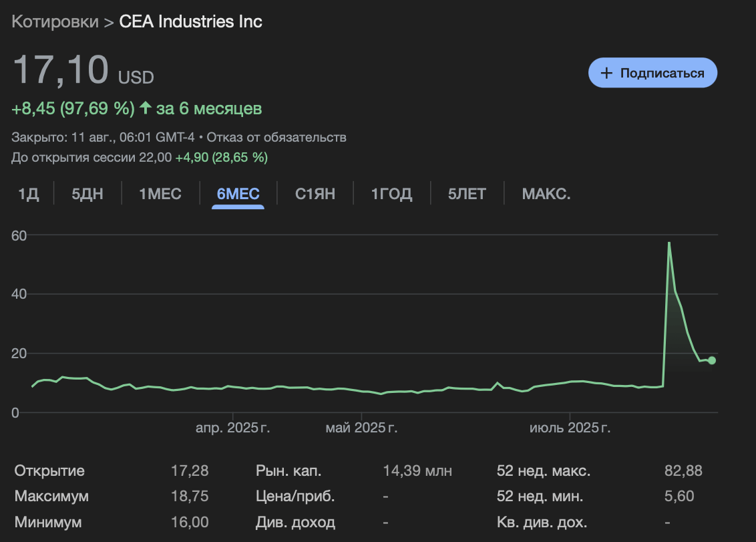Click the latest price dot on chart
The width and height of the screenshot is (756, 542).
point(712,360)
